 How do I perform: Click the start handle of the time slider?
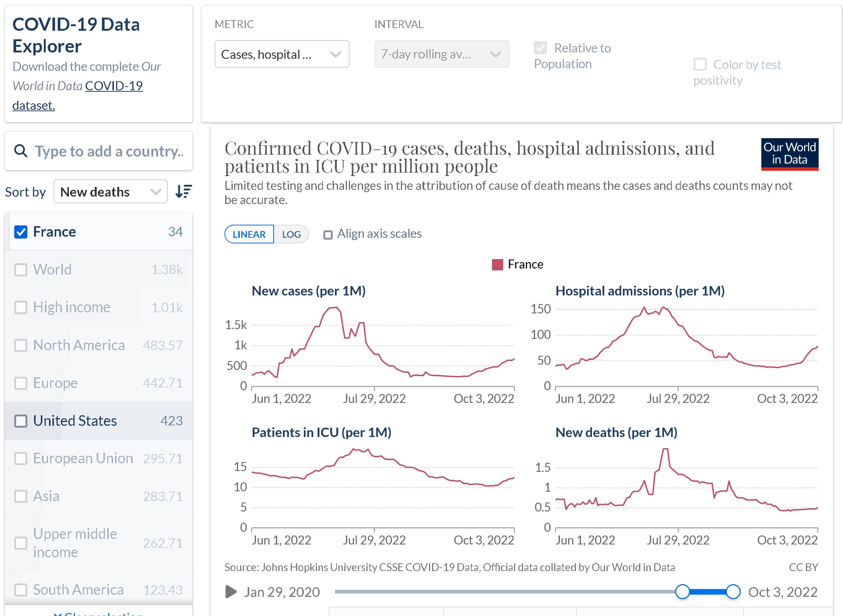682,592
